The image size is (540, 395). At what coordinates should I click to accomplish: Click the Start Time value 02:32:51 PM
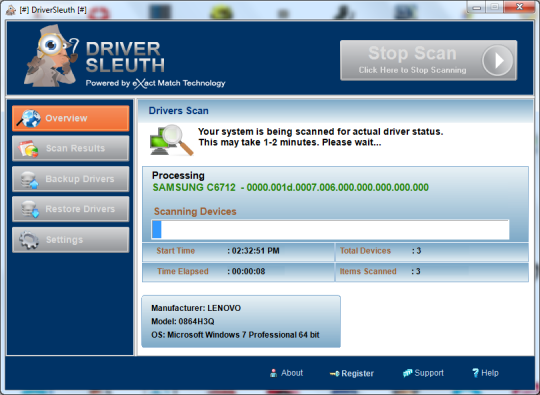(255, 251)
